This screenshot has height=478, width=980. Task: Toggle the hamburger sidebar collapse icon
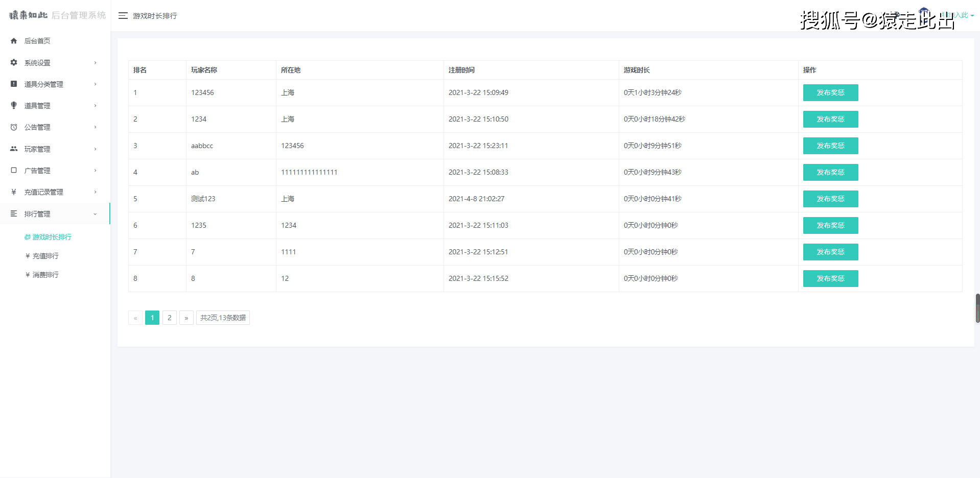pos(123,16)
